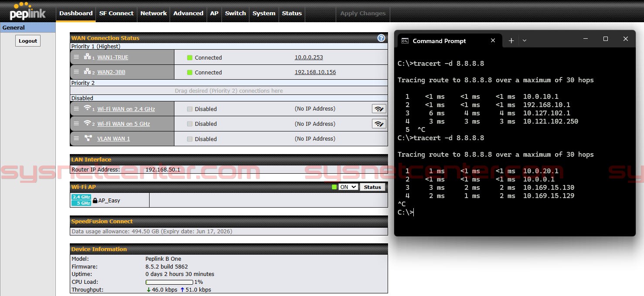Click the AP_Easy SSID name

click(x=109, y=201)
